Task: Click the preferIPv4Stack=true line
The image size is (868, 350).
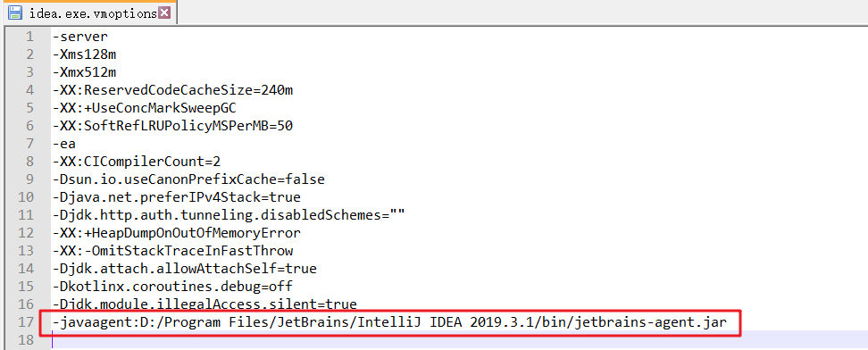Action: click(x=177, y=197)
